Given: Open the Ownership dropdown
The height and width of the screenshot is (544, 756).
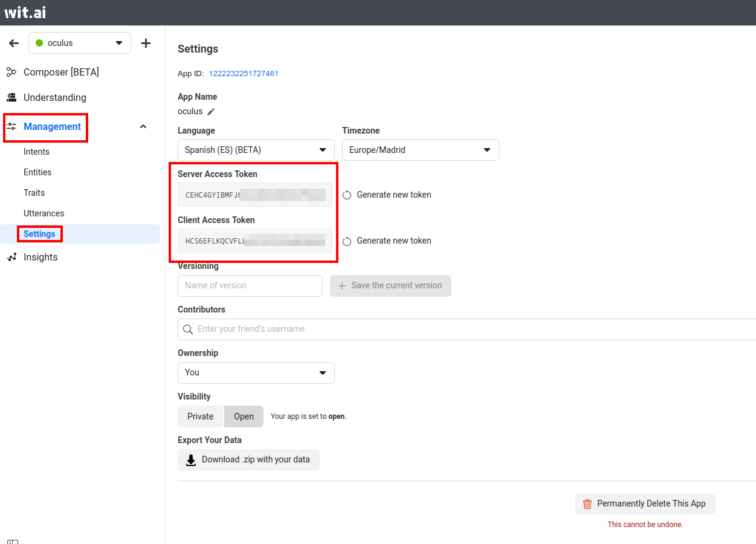Looking at the screenshot, I should pyautogui.click(x=256, y=372).
